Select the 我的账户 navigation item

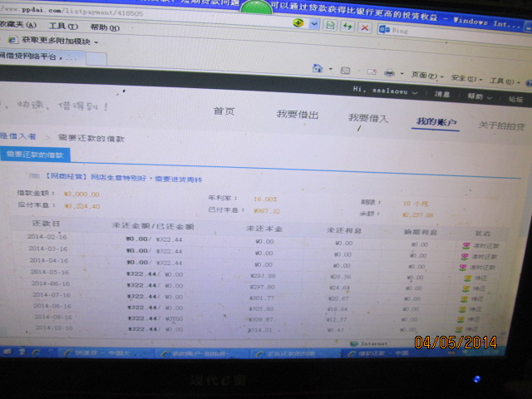click(x=436, y=121)
